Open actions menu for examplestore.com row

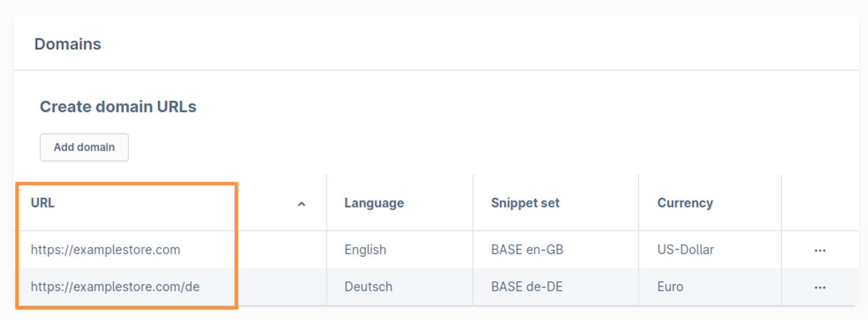(820, 251)
